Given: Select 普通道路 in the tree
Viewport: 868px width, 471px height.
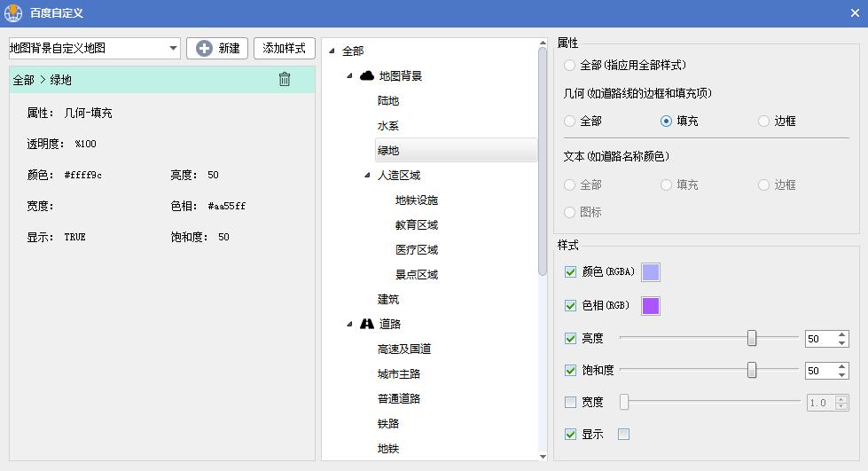Looking at the screenshot, I should click(x=399, y=398).
